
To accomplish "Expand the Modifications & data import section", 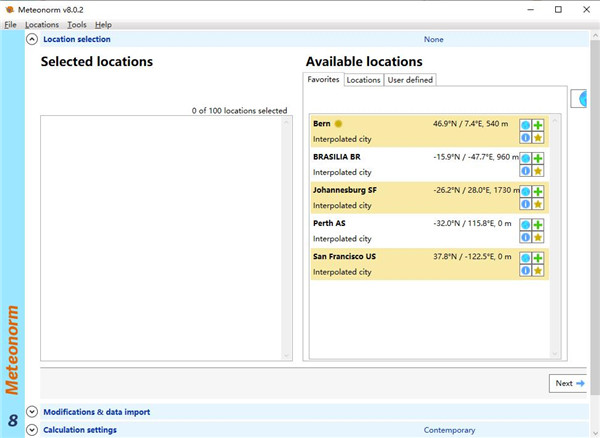I will click(x=32, y=411).
